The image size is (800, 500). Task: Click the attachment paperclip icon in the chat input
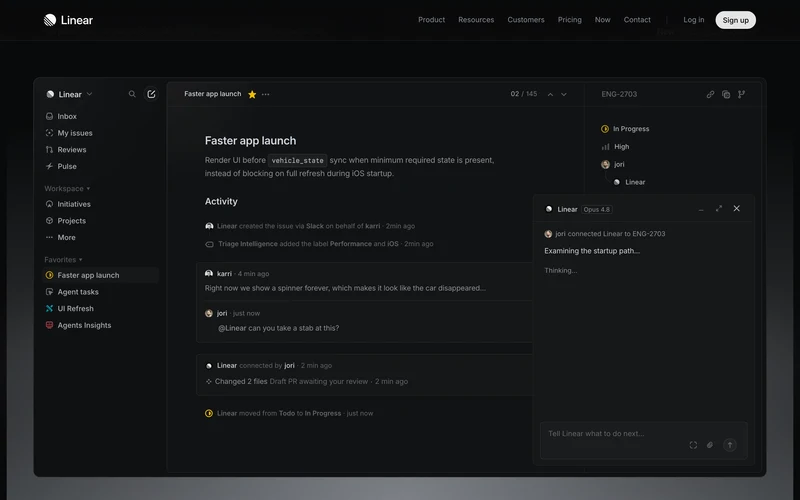(x=710, y=445)
